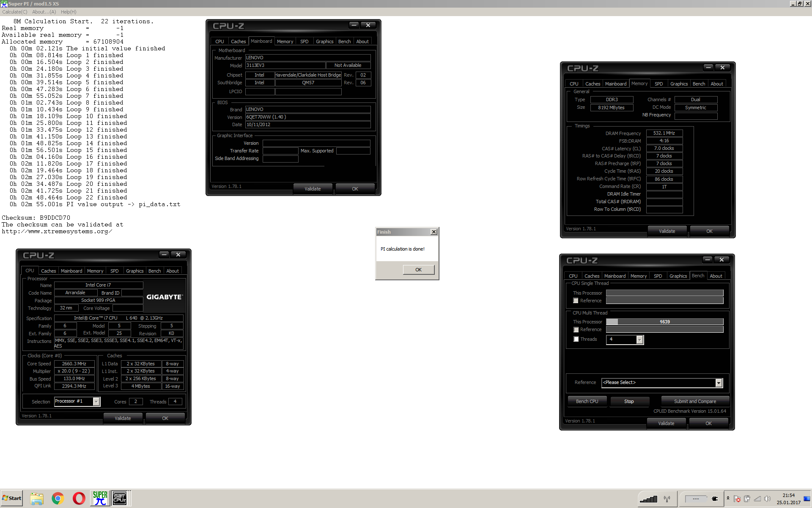Click the multi thread score bar 1639

click(x=664, y=322)
